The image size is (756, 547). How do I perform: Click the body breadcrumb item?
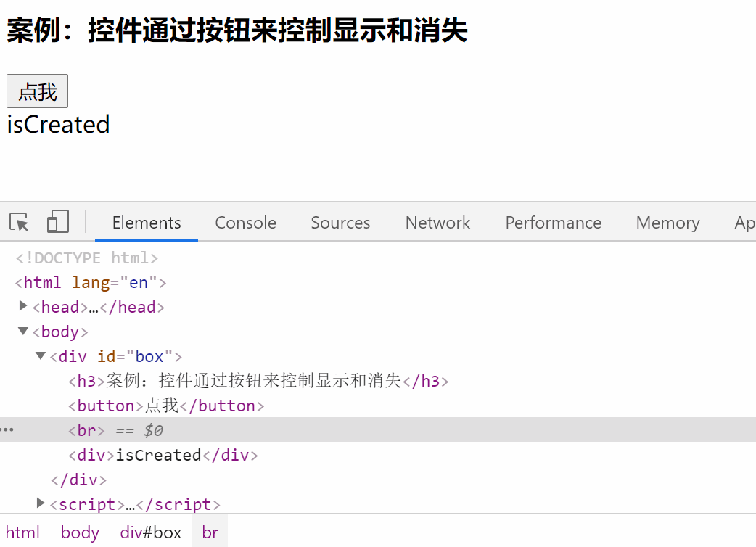pyautogui.click(x=80, y=532)
